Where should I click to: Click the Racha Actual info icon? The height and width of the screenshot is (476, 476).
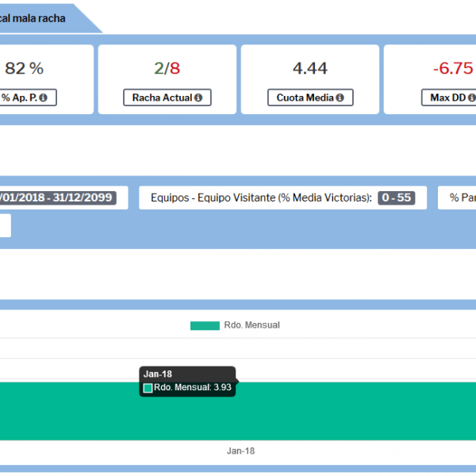198,98
